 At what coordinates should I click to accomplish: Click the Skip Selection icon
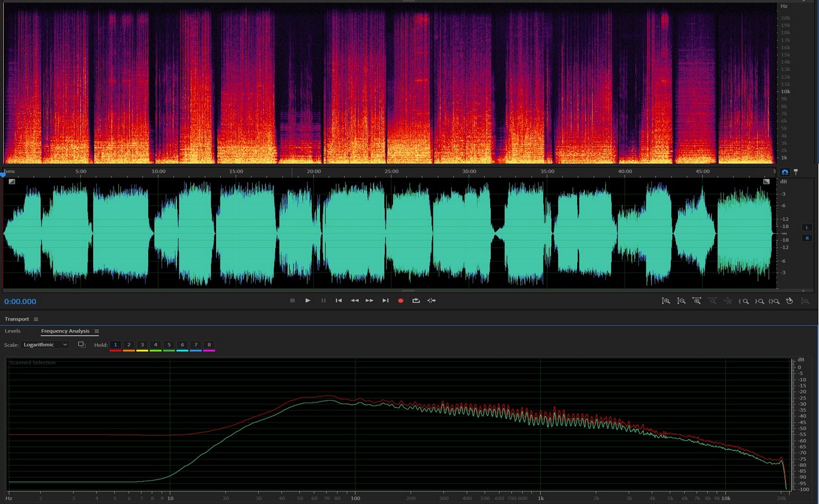[x=432, y=301]
